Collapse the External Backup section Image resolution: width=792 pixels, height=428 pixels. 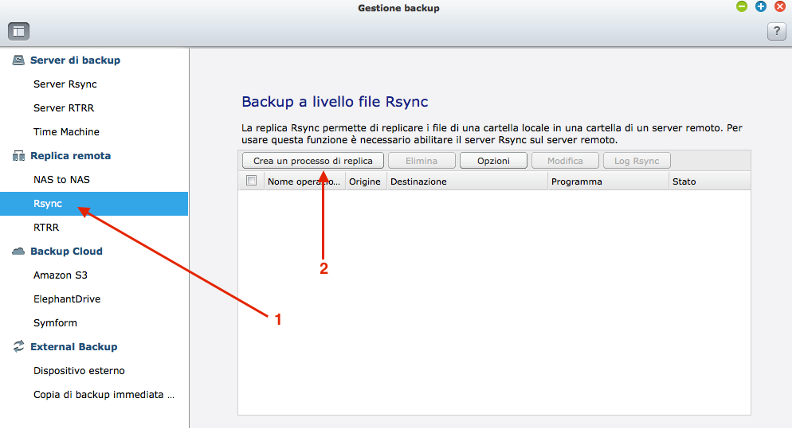click(73, 347)
